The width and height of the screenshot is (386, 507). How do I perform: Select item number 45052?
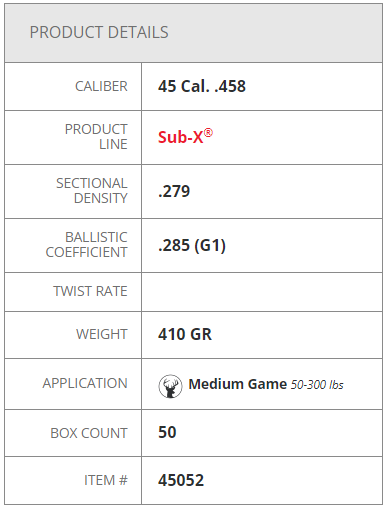pyautogui.click(x=181, y=480)
